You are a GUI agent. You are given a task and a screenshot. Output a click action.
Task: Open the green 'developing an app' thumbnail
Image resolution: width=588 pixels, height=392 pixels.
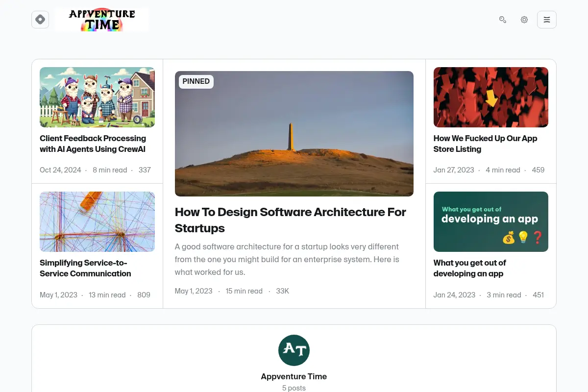pos(491,221)
